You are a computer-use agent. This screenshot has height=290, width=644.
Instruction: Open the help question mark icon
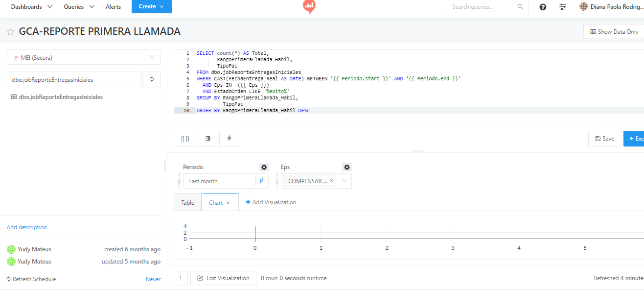point(543,7)
